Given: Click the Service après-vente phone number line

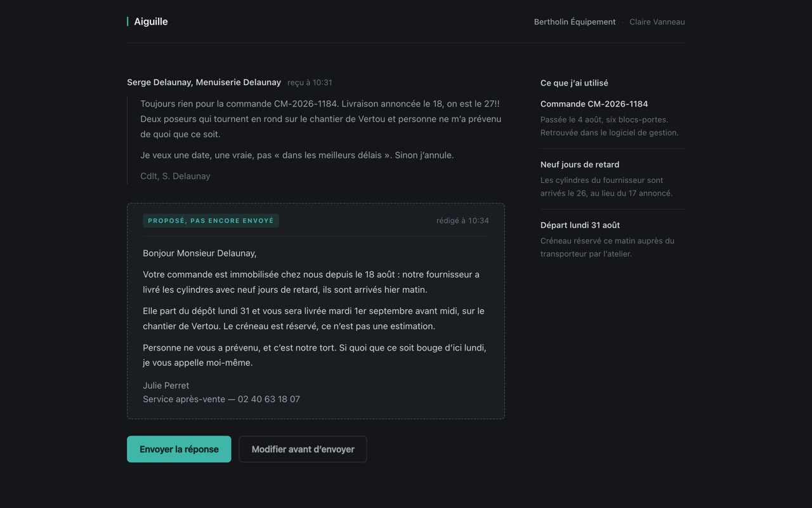Looking at the screenshot, I should [x=221, y=399].
